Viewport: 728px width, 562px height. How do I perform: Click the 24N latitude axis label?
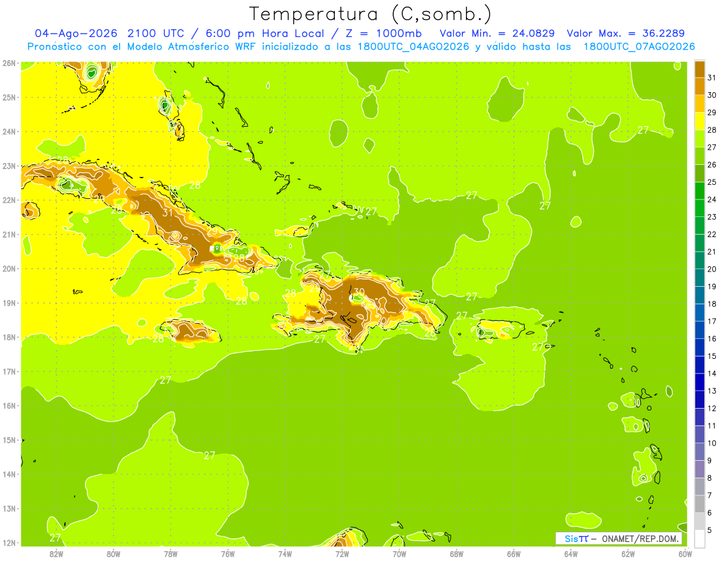[8, 132]
